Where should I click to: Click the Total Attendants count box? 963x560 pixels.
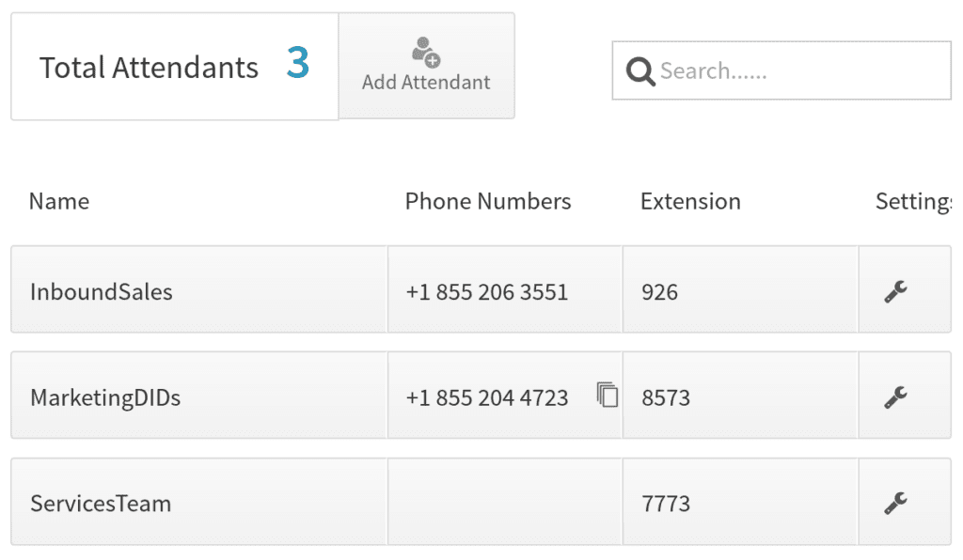click(174, 67)
